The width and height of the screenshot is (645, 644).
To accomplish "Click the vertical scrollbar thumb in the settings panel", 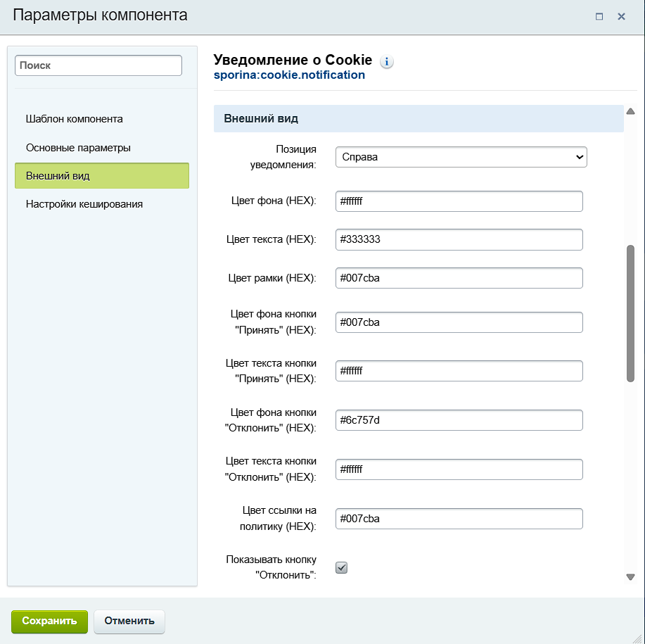I will (630, 313).
